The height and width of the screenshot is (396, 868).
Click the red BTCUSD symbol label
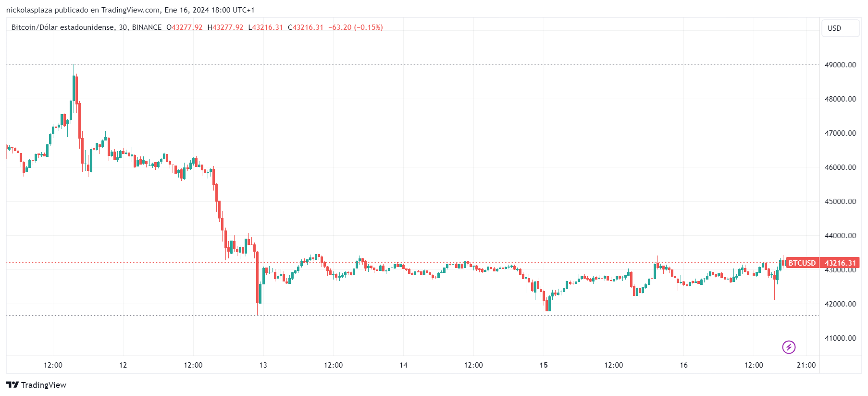[802, 263]
